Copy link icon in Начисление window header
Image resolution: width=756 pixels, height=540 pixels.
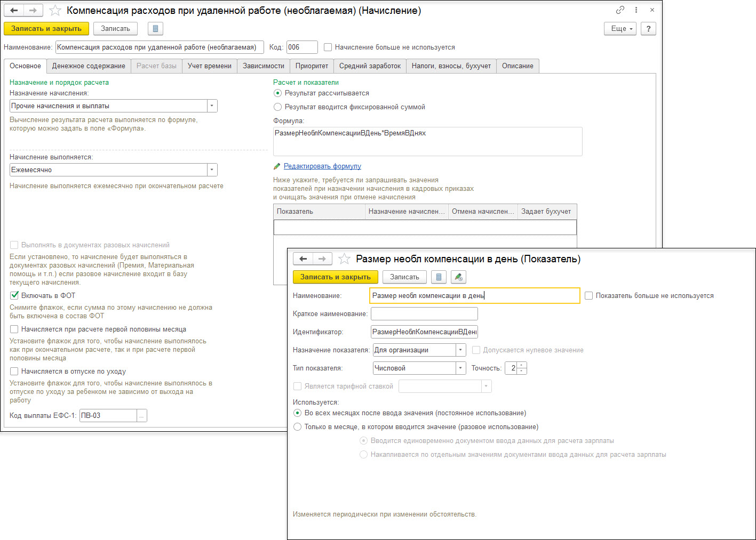tap(620, 10)
